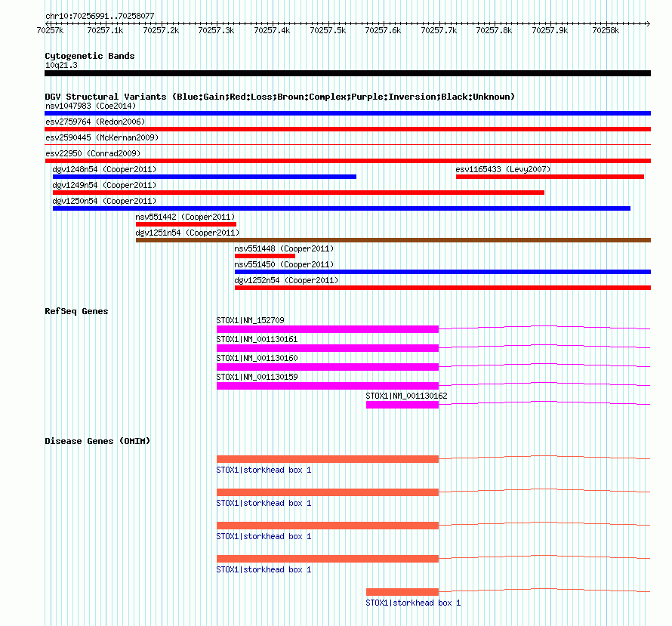Click the magenta exon bar of NM_001130159

click(x=328, y=386)
